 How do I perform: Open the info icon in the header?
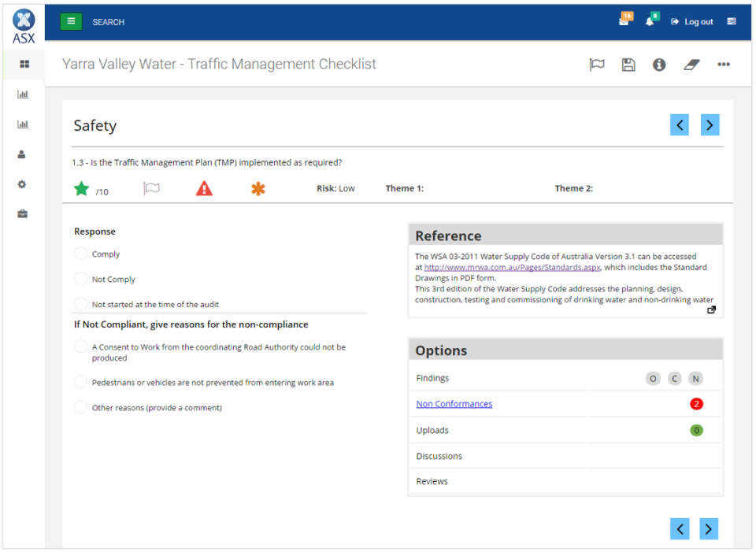(659, 65)
